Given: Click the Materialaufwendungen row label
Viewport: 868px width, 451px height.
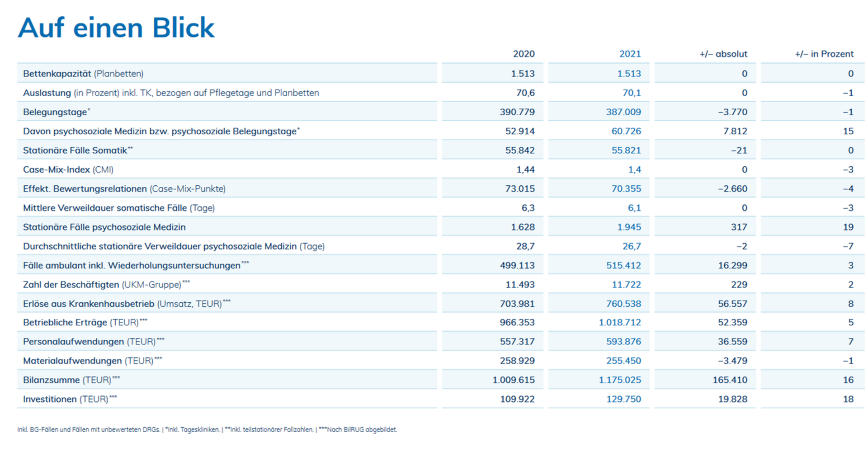Looking at the screenshot, I should (92, 361).
